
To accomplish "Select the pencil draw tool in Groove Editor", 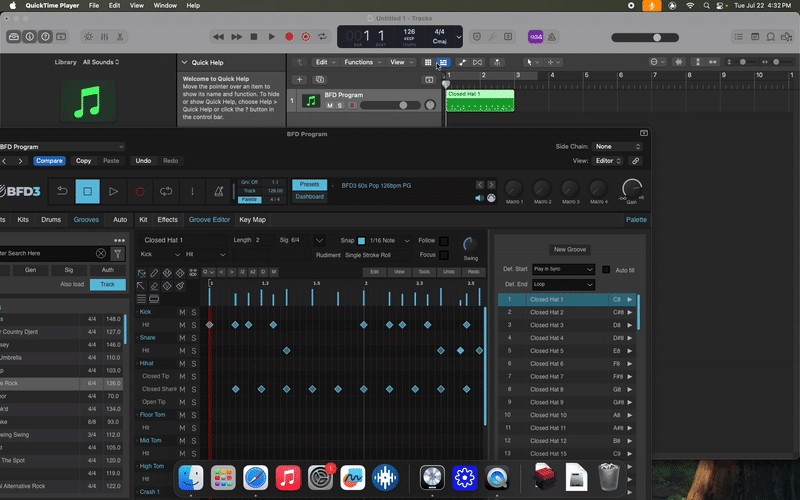I will 154,273.
